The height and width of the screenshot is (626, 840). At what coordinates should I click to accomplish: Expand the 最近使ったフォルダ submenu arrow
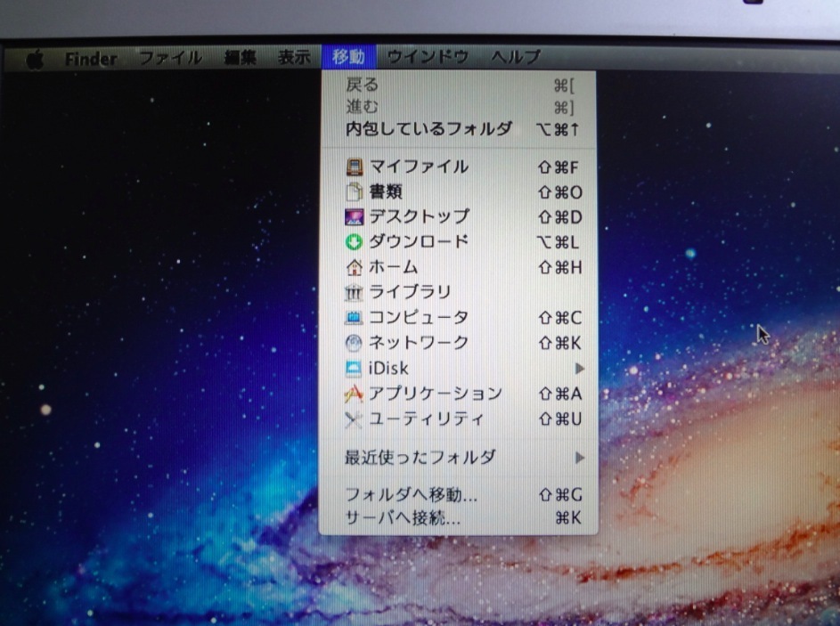[x=579, y=458]
